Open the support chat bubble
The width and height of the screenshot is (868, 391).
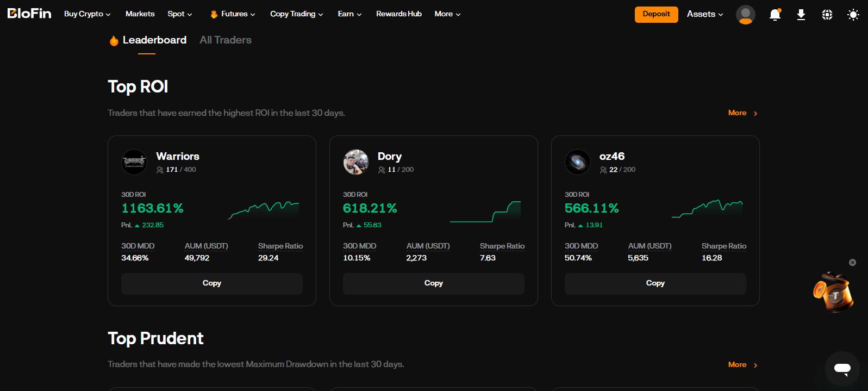coord(842,369)
